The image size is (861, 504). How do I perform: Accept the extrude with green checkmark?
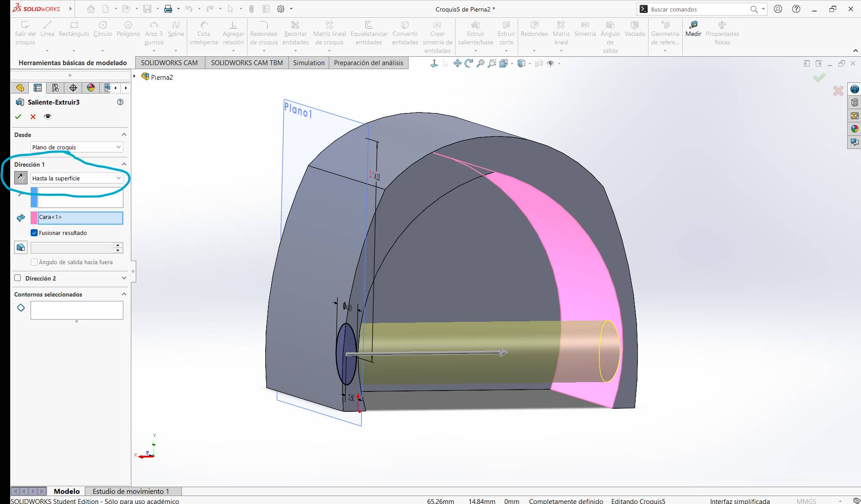(x=18, y=117)
